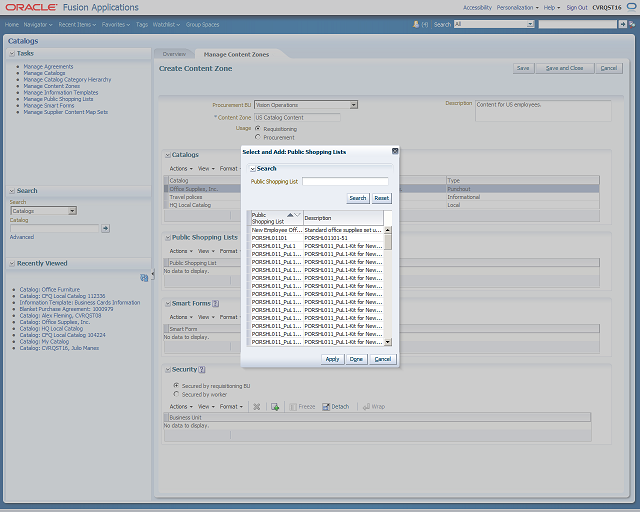Select the New Employee Off... row

pyautogui.click(x=317, y=230)
